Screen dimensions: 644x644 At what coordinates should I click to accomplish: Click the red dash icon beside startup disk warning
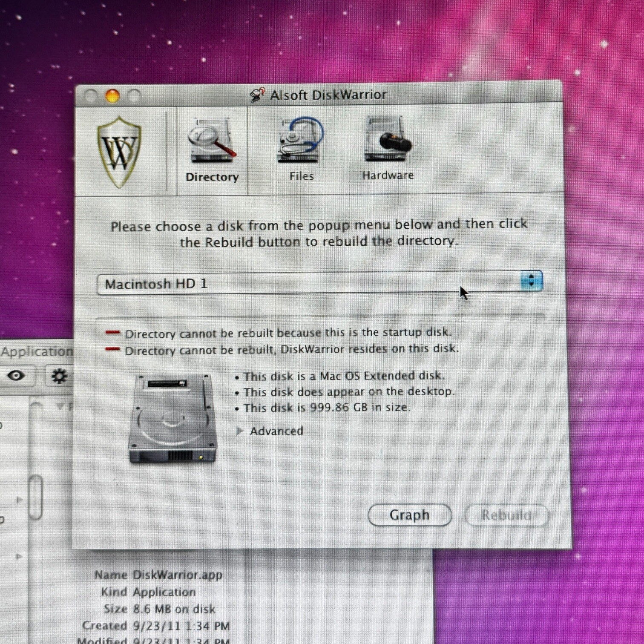pyautogui.click(x=113, y=333)
